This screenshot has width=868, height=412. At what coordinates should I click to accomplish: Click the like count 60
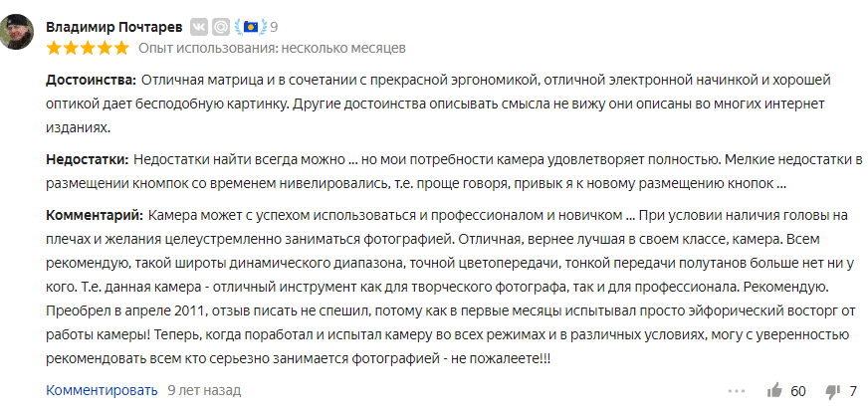(798, 391)
